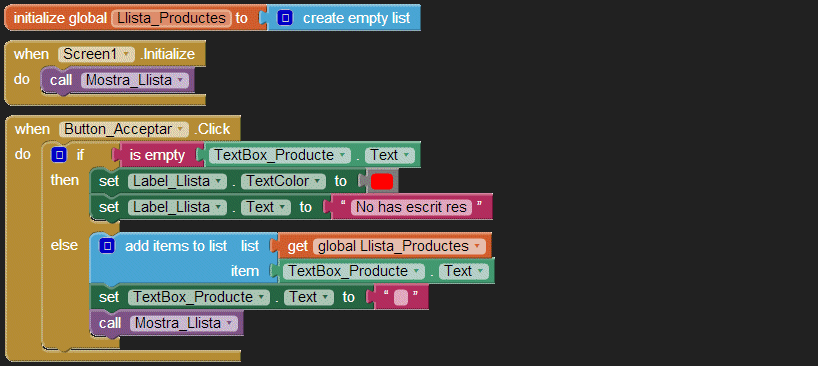
Task: Open Text property dropdown in TextBox_Producte setter
Action: coord(309,297)
